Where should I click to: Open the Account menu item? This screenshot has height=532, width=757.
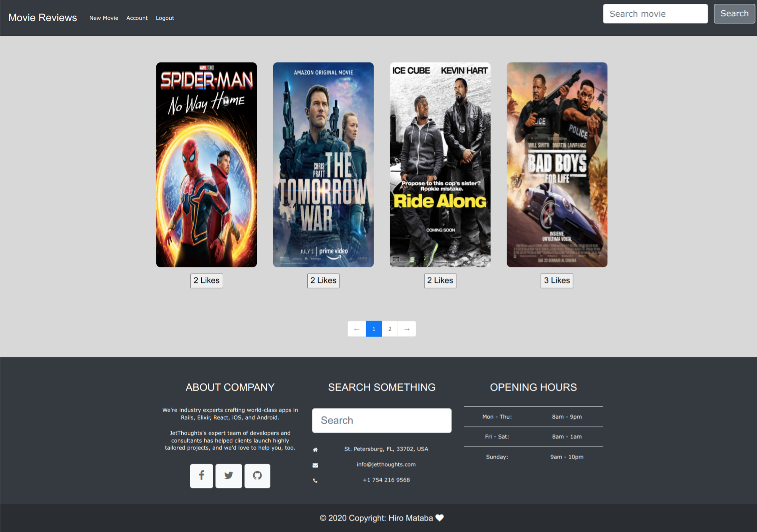pos(137,18)
